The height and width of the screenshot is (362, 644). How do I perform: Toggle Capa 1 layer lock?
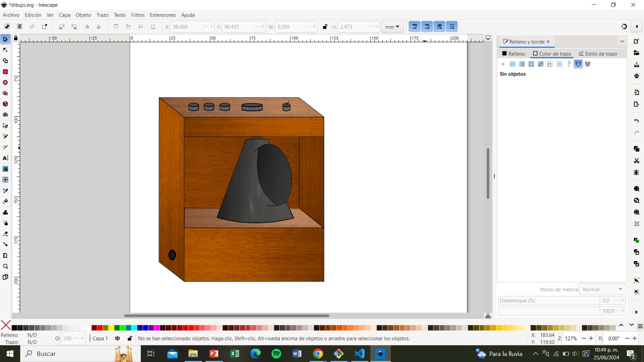point(130,338)
